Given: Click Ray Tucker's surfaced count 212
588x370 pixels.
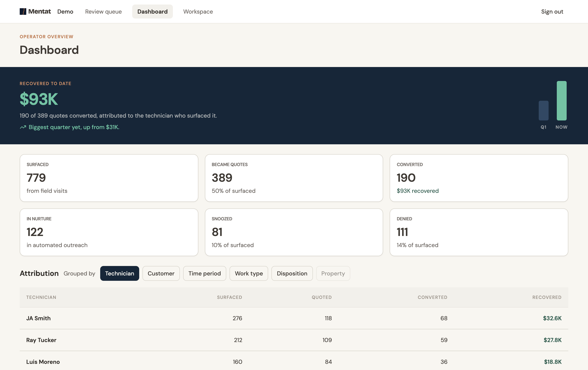Looking at the screenshot, I should click(238, 340).
